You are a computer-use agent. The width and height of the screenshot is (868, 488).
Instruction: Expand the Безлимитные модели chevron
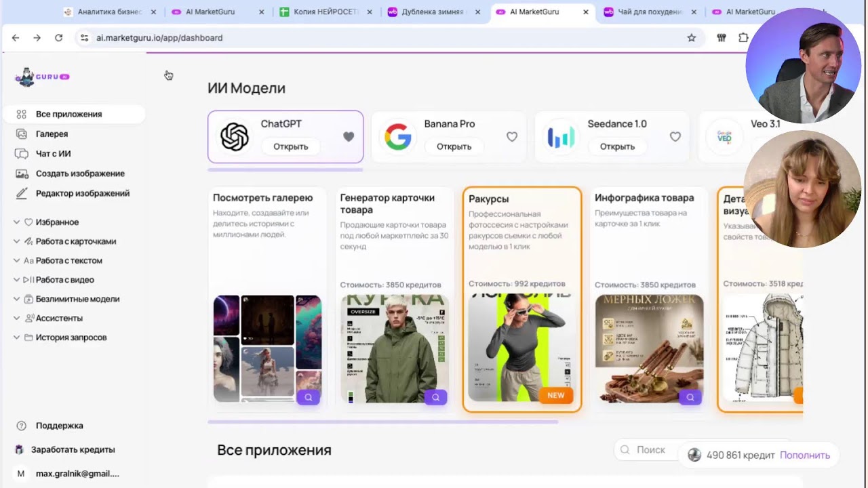(x=17, y=299)
